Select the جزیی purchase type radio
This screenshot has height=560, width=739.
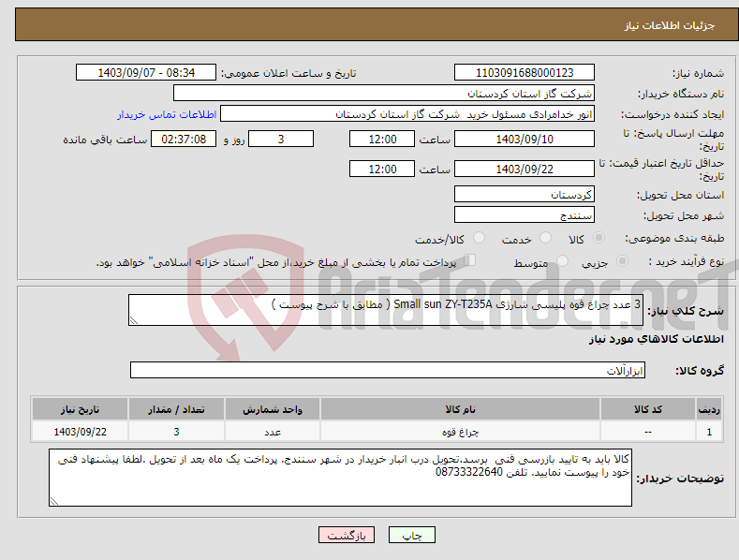point(622,261)
